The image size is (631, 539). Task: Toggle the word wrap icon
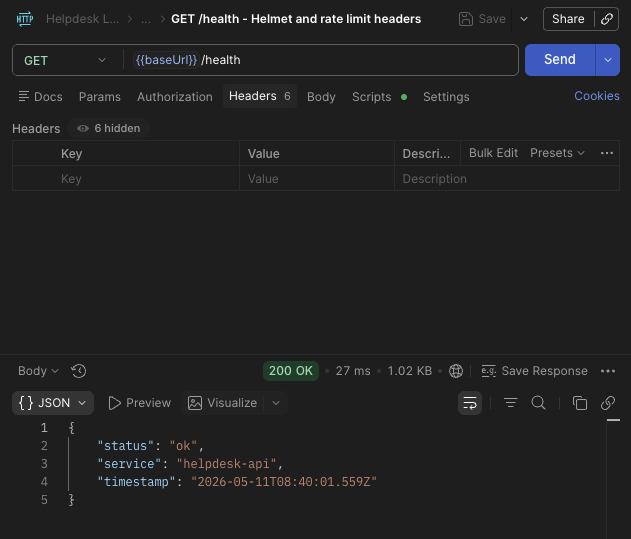click(470, 403)
